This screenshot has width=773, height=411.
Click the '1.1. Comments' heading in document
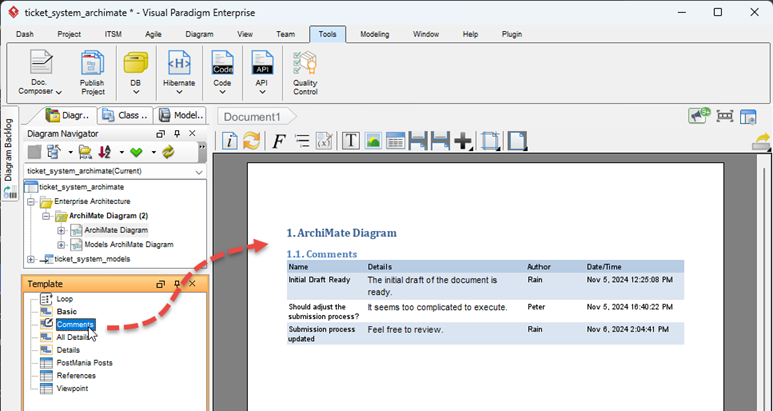(x=322, y=254)
